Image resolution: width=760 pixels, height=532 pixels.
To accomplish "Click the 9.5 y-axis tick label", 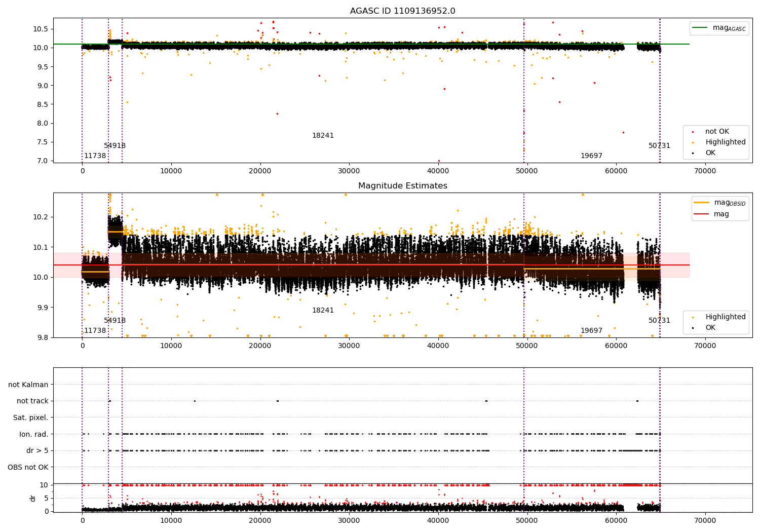I will pos(43,67).
